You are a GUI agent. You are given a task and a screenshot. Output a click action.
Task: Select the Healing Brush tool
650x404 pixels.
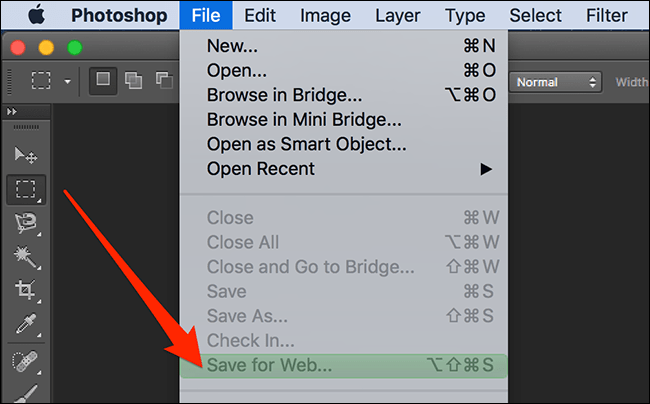[x=25, y=361]
